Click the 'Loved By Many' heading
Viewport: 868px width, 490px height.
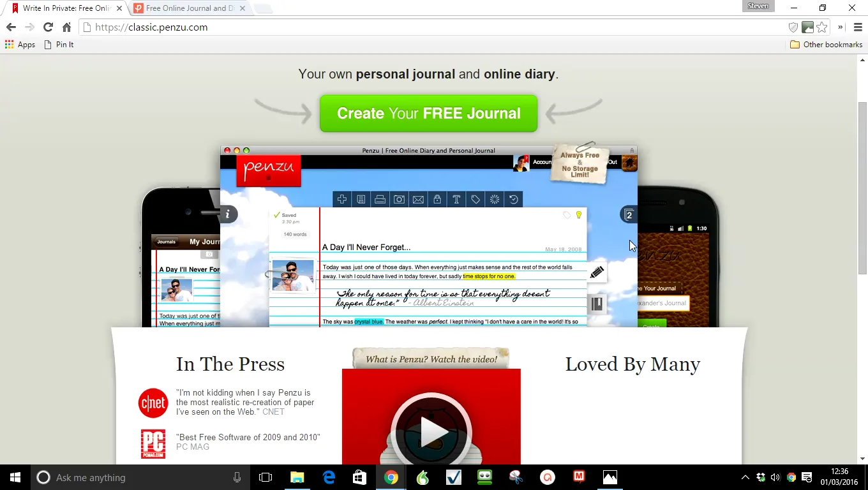point(633,364)
